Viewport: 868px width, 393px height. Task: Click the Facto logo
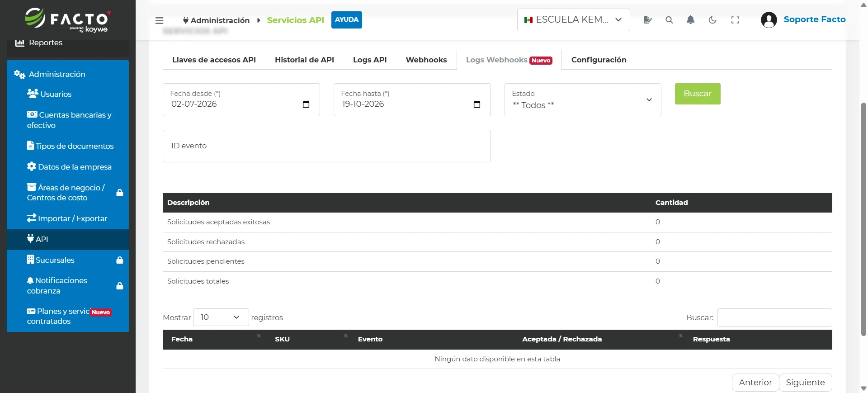(x=67, y=20)
